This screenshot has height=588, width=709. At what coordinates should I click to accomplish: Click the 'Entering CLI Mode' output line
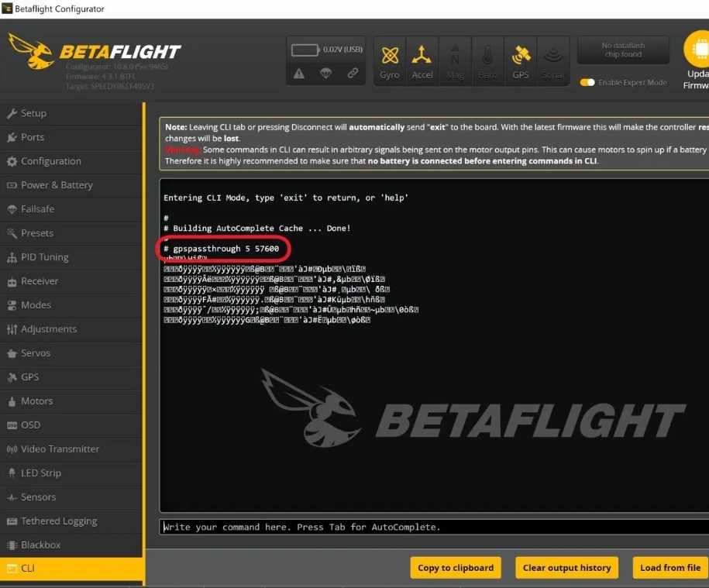pyautogui.click(x=286, y=198)
